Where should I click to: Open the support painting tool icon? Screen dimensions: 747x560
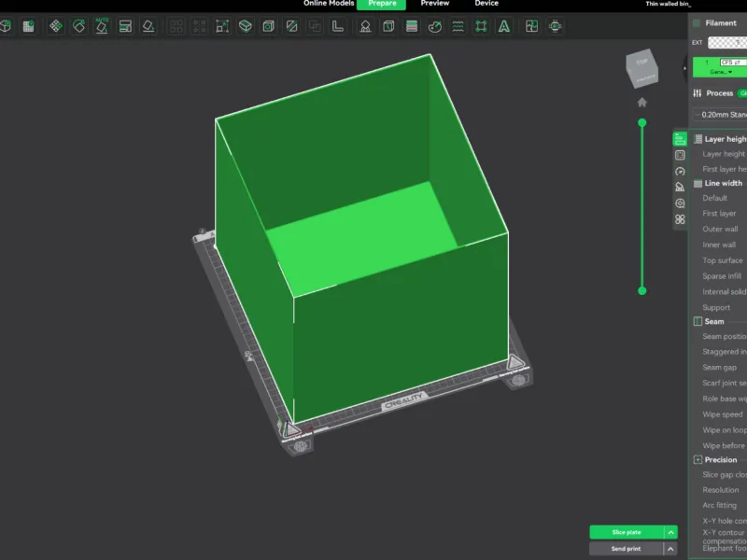pos(365,26)
